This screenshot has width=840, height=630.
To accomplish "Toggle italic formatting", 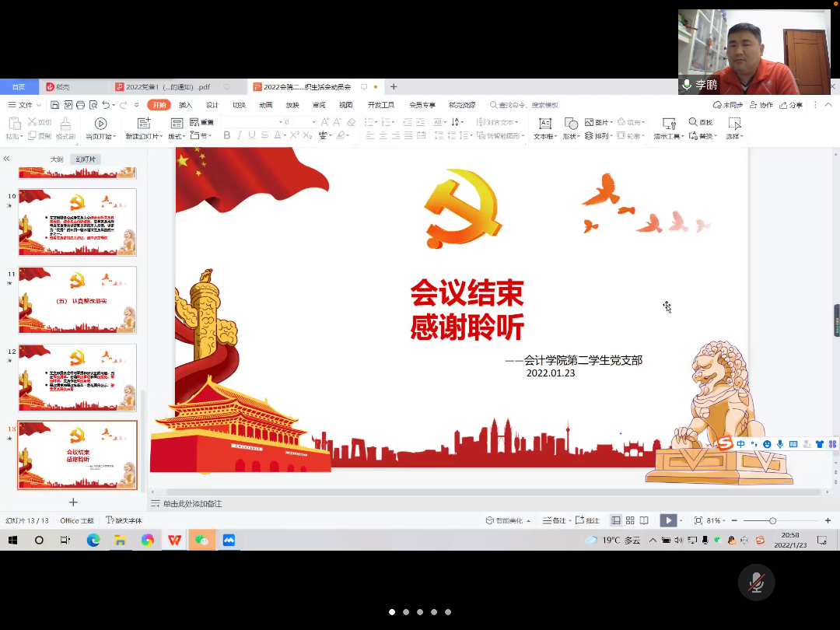I will tap(240, 135).
